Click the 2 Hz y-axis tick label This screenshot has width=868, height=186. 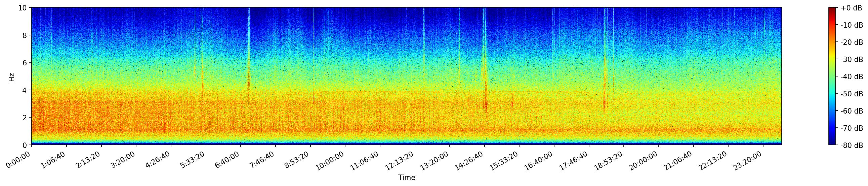pyautogui.click(x=26, y=118)
